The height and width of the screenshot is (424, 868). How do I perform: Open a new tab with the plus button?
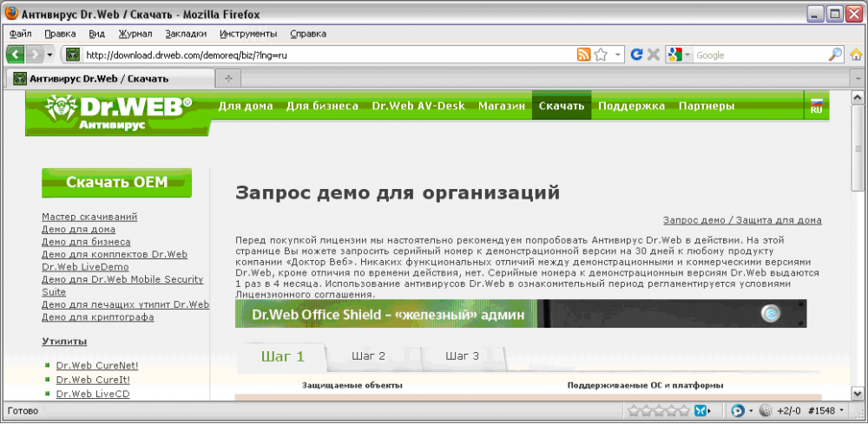[x=228, y=79]
